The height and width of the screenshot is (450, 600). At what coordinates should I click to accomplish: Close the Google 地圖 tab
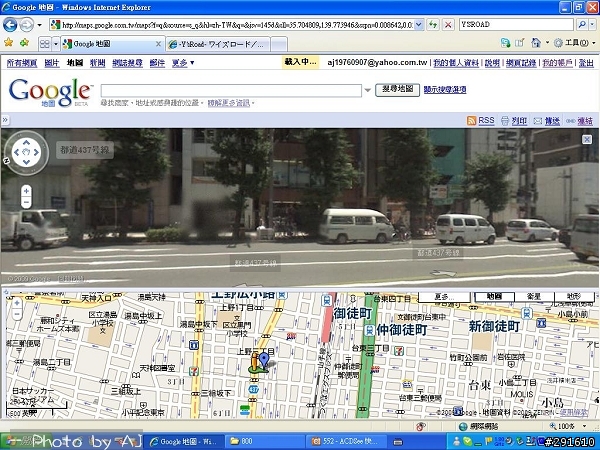tap(158, 44)
